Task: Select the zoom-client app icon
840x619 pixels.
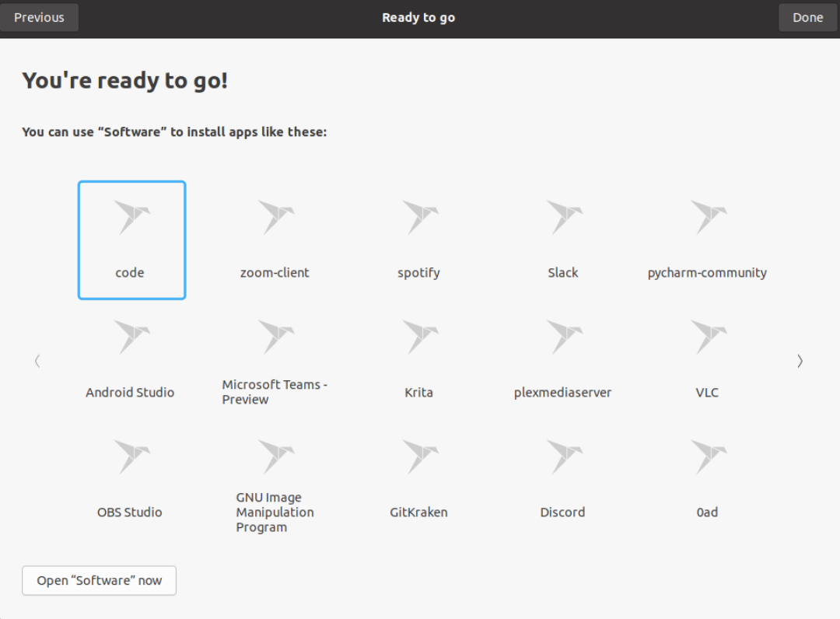Action: pyautogui.click(x=276, y=218)
